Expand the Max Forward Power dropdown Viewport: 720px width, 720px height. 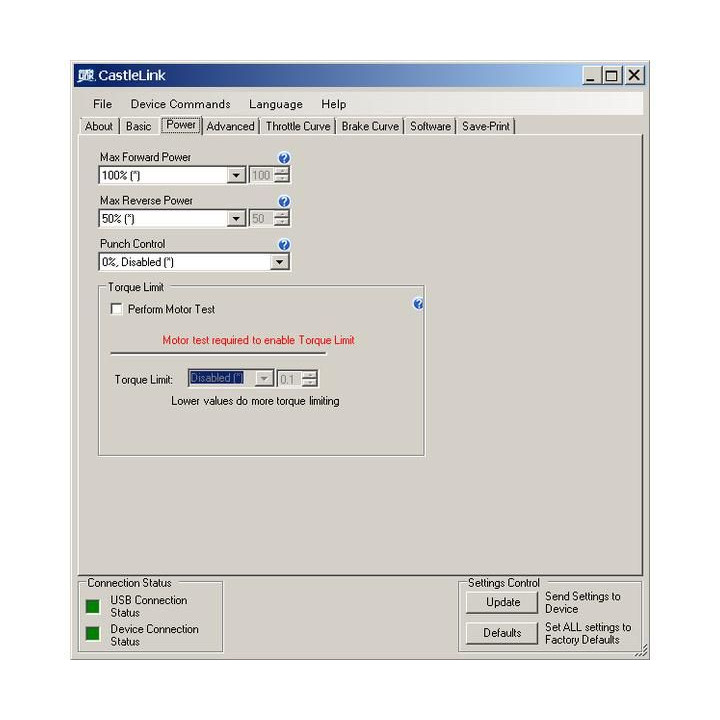236,175
